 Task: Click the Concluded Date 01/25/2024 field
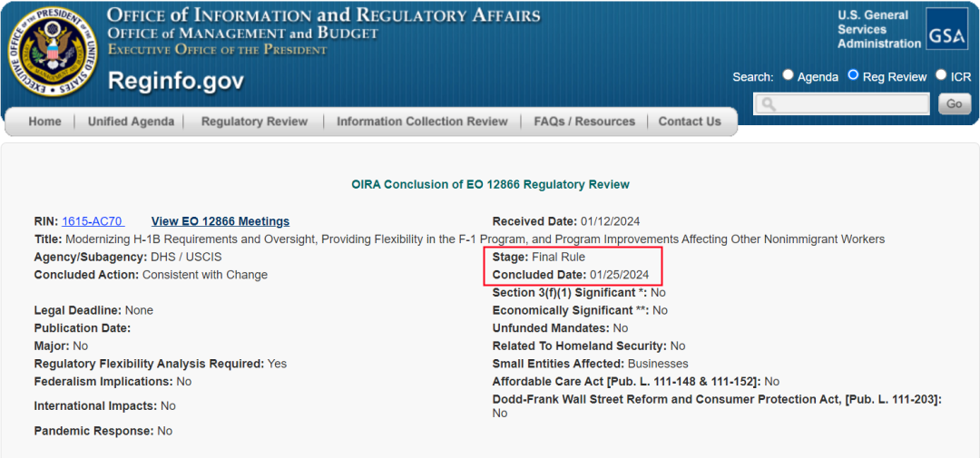click(x=571, y=274)
